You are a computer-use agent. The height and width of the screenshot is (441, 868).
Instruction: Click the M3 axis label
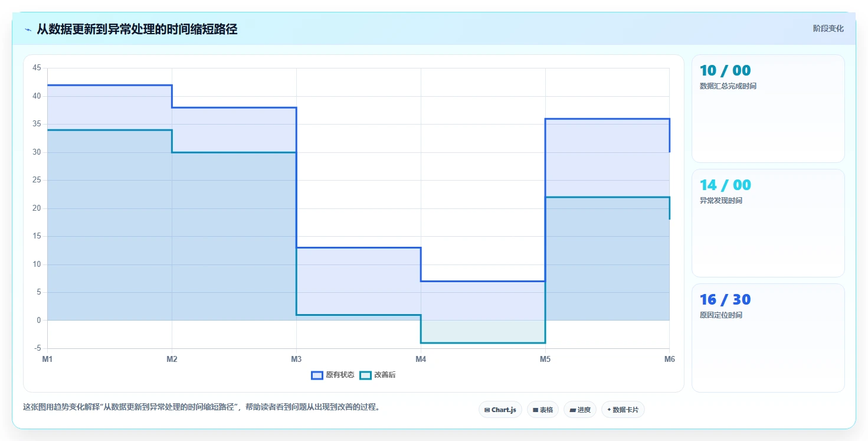click(x=296, y=359)
